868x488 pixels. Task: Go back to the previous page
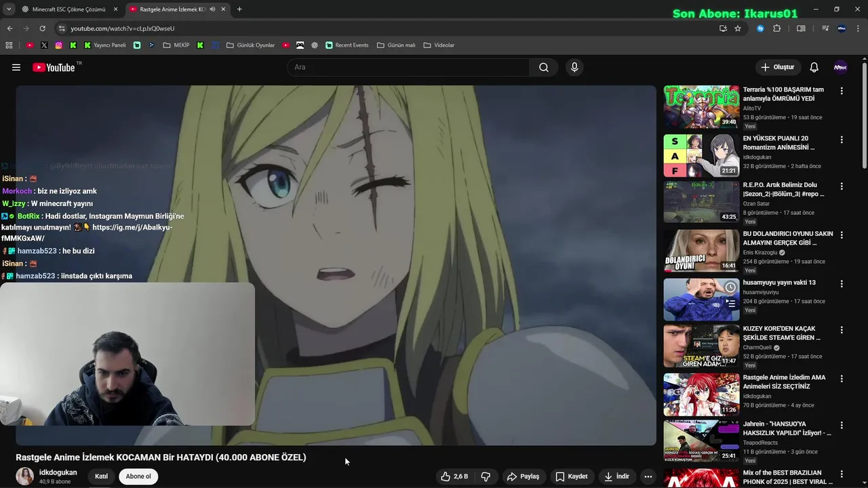tap(9, 28)
